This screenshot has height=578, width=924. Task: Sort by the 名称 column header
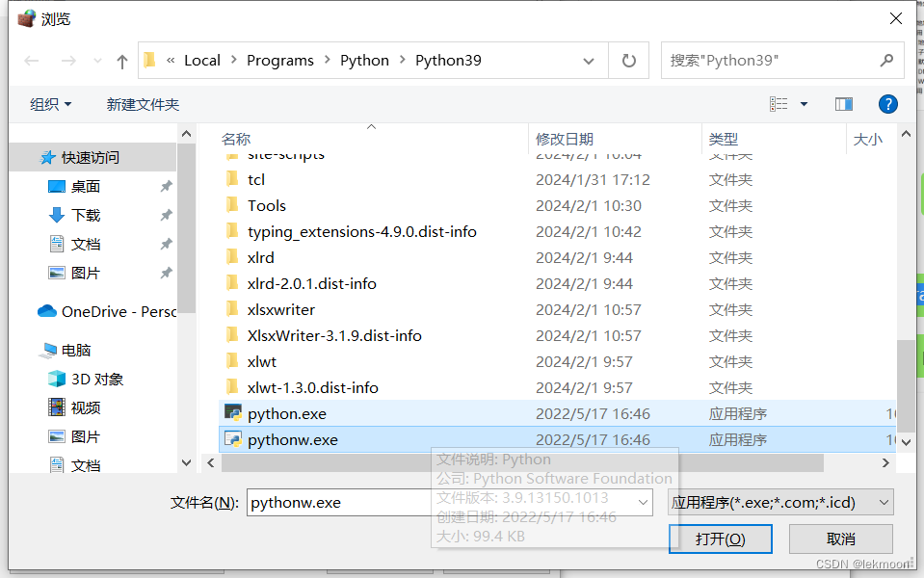tap(236, 139)
